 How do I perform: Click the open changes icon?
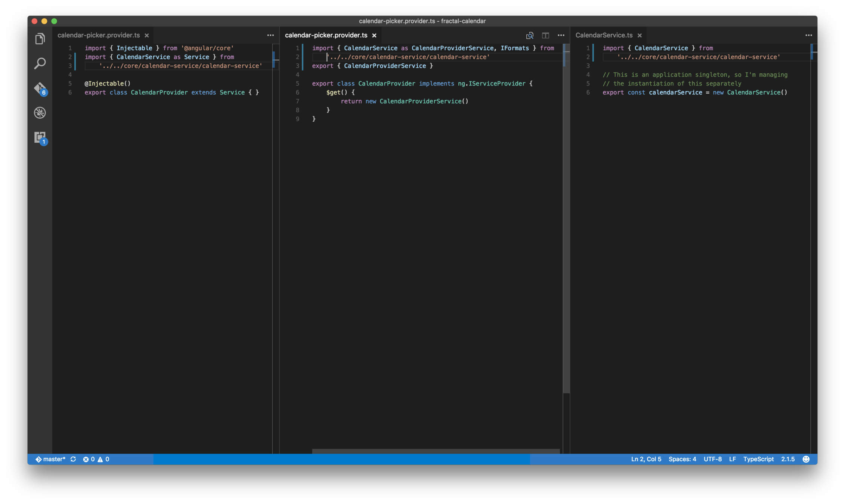[530, 35]
